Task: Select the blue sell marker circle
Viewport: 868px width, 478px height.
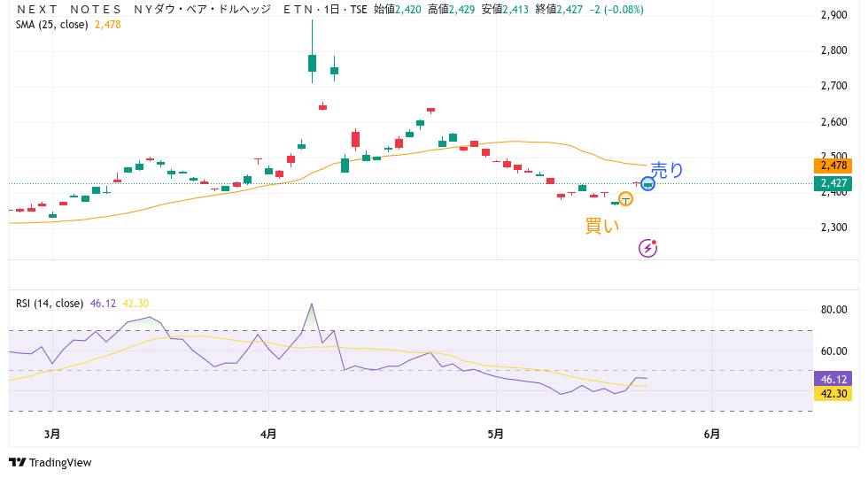Action: point(647,184)
